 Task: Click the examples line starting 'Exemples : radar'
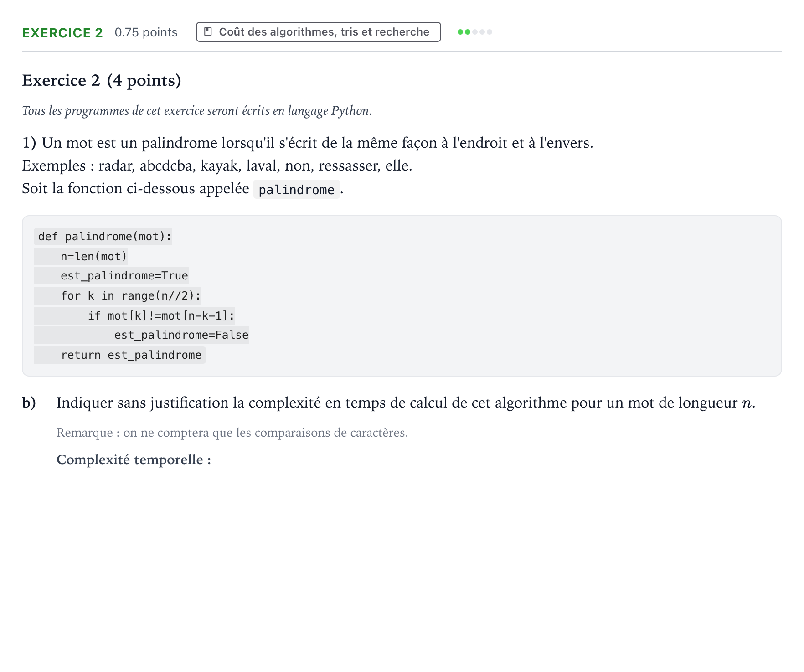pos(217,166)
